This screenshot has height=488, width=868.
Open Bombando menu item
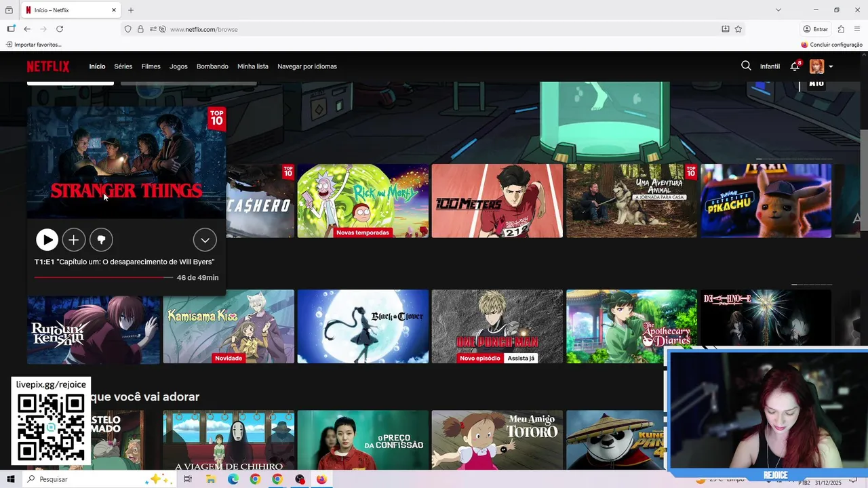click(x=212, y=66)
